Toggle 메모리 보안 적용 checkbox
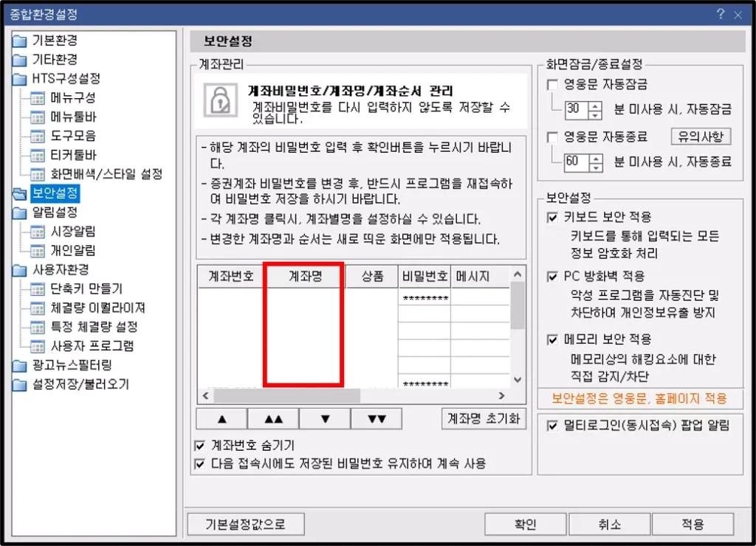 pyautogui.click(x=552, y=339)
